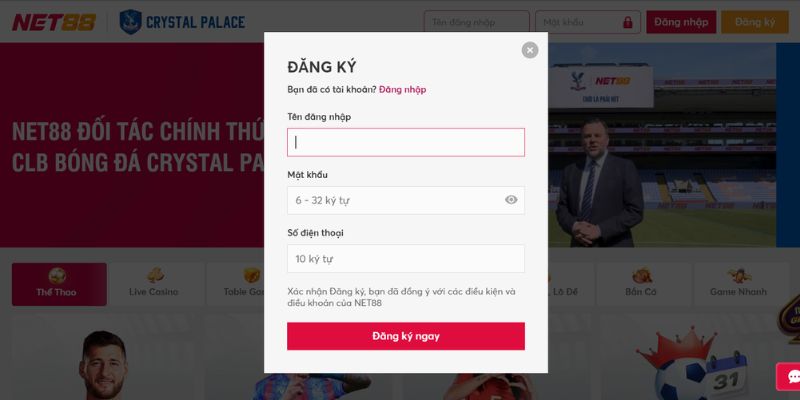Click the Crystal Palace crest logo

[x=130, y=22]
